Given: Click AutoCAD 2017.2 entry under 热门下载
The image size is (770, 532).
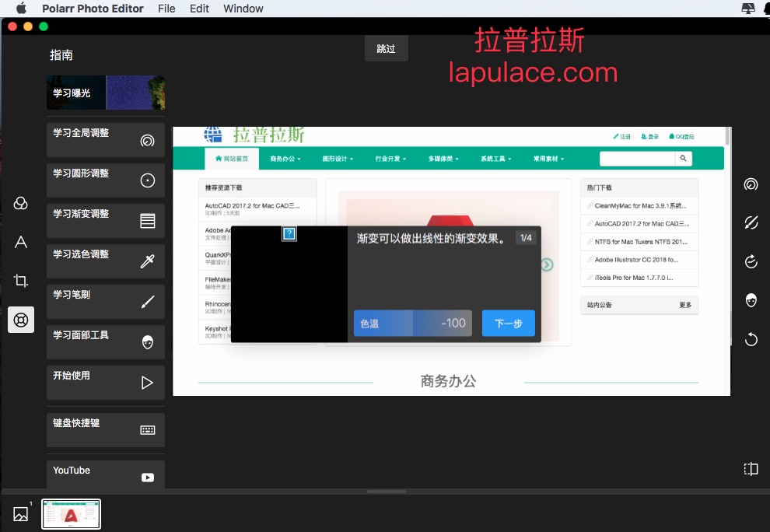Looking at the screenshot, I should click(x=642, y=223).
